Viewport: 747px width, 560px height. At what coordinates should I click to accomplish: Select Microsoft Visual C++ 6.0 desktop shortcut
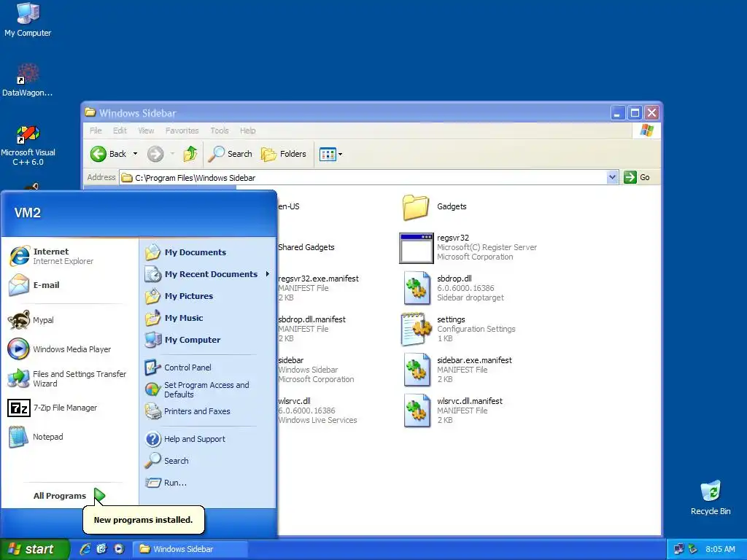pos(28,146)
